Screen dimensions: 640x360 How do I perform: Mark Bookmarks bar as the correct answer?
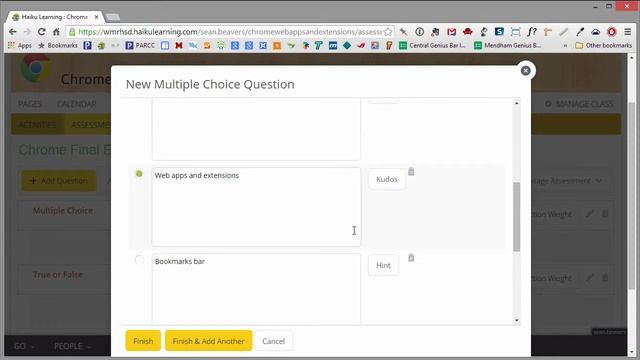pos(139,260)
